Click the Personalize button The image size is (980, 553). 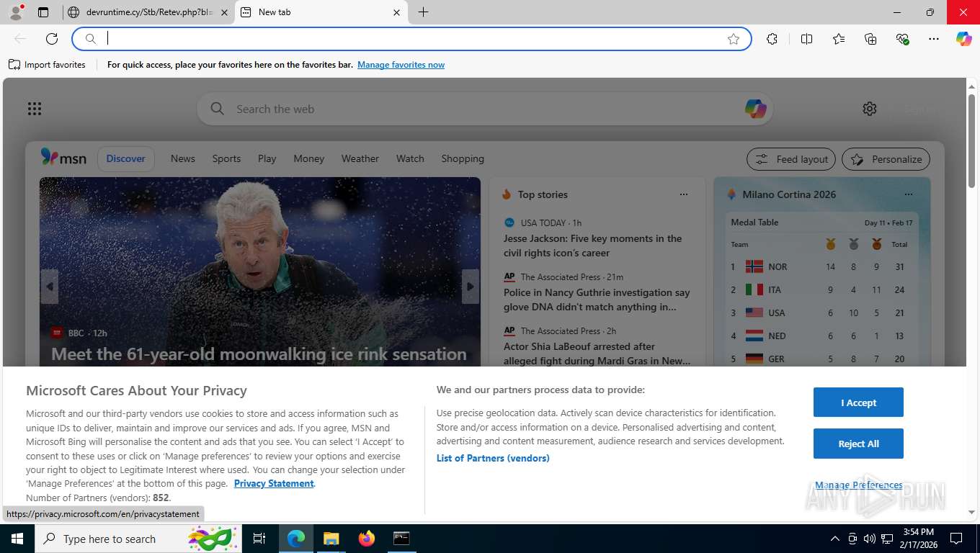[x=886, y=159]
